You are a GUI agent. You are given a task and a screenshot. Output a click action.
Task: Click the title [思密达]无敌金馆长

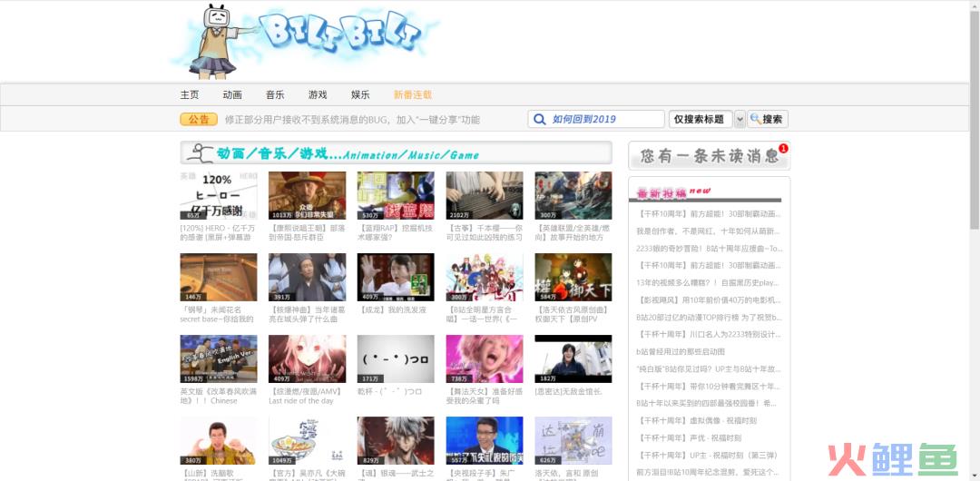(569, 391)
